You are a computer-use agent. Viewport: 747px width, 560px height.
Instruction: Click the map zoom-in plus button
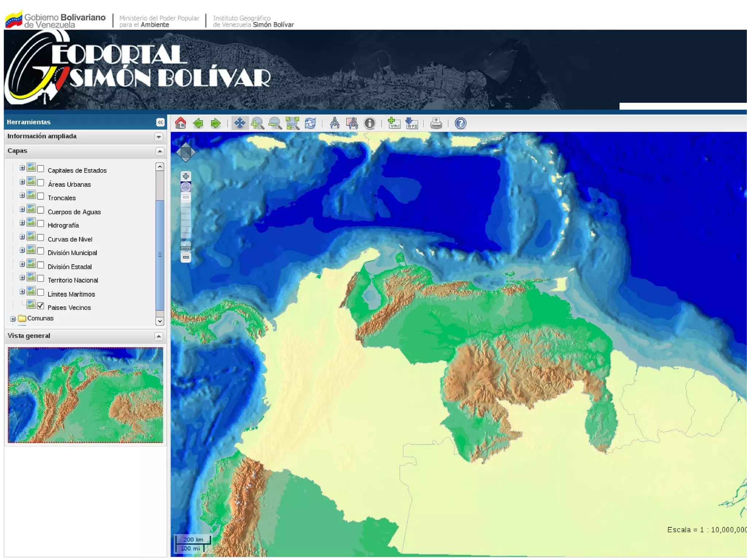pos(186,176)
